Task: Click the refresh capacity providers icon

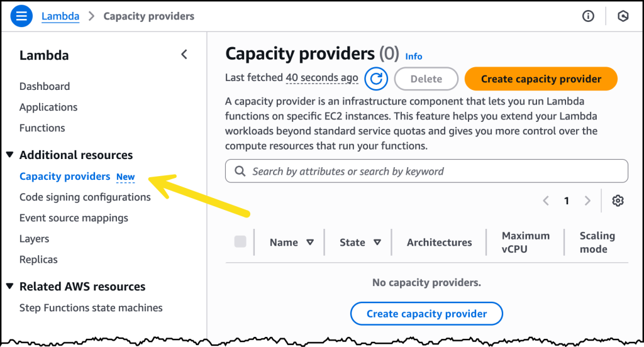Action: point(376,79)
